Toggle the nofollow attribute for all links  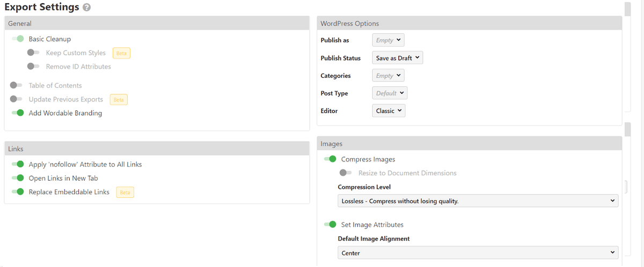[18, 164]
